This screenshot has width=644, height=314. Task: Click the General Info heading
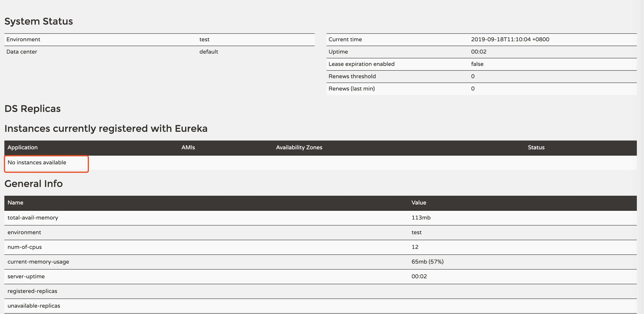coord(33,184)
